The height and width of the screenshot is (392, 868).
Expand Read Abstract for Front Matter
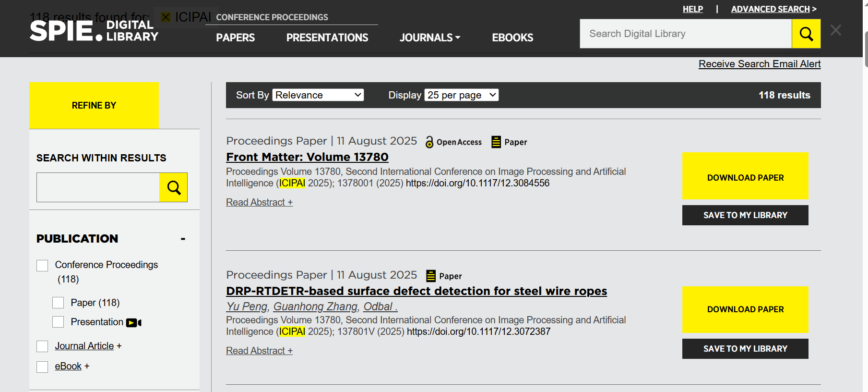point(259,202)
